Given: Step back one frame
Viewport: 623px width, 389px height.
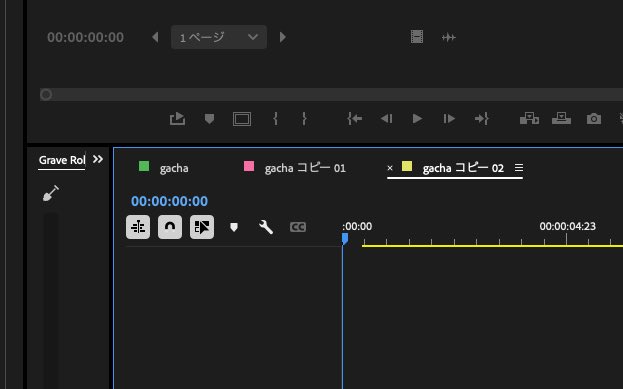Looking at the screenshot, I should [x=386, y=118].
